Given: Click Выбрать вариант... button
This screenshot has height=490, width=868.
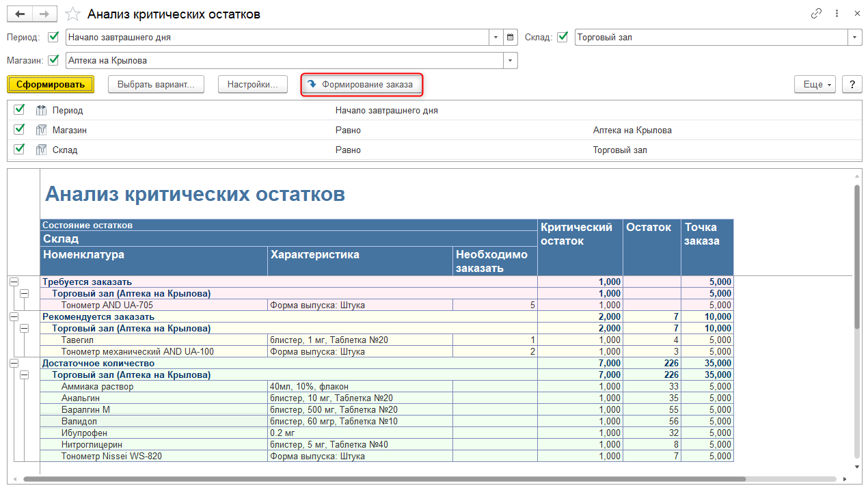Looking at the screenshot, I should click(156, 84).
